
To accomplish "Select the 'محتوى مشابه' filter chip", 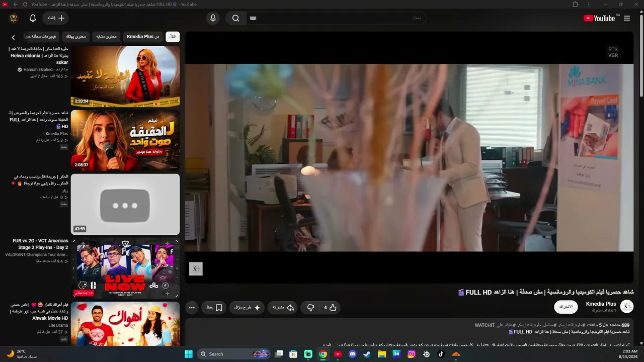I will pos(106,37).
